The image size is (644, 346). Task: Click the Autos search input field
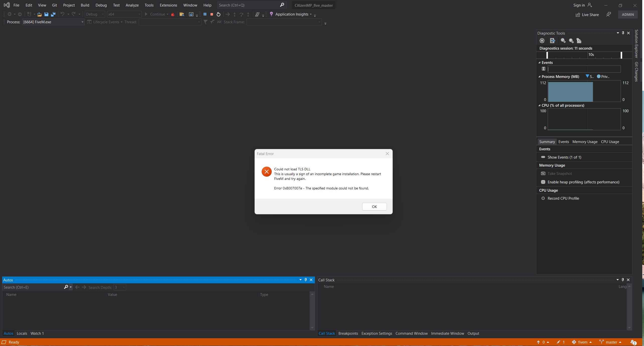pyautogui.click(x=33, y=287)
